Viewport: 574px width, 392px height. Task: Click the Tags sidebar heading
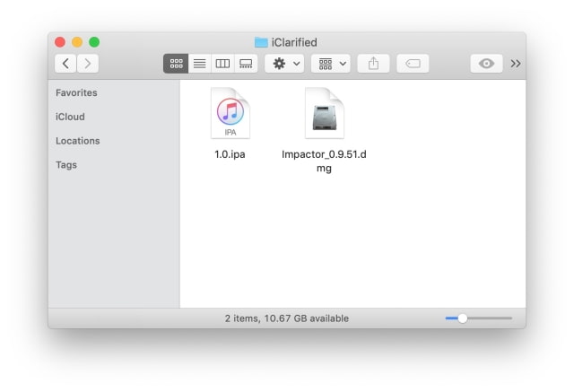[x=66, y=165]
